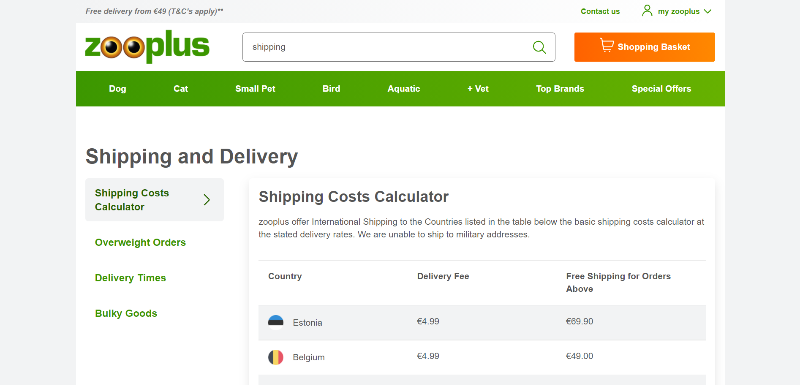Click the Estonia flag icon
Viewport: 800px width, 385px height.
276,322
